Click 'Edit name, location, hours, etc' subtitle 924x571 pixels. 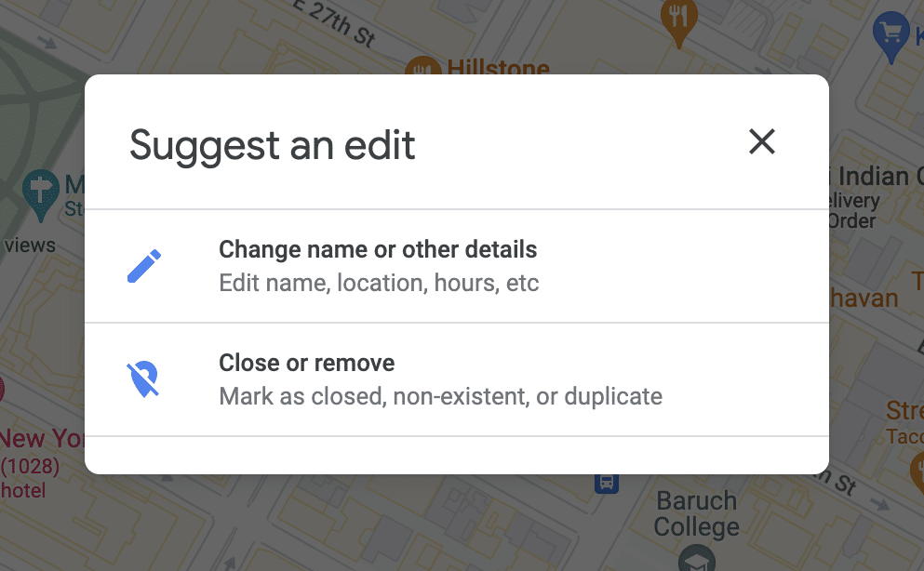(379, 283)
